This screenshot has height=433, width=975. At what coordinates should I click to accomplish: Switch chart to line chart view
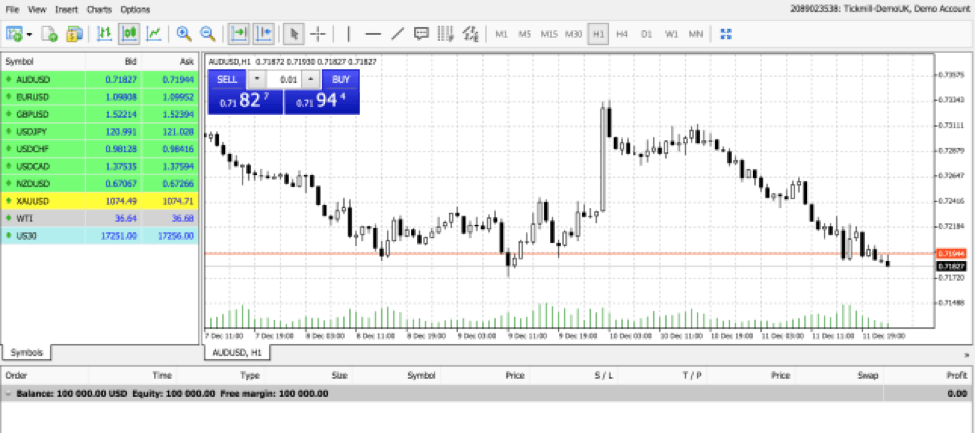click(154, 34)
